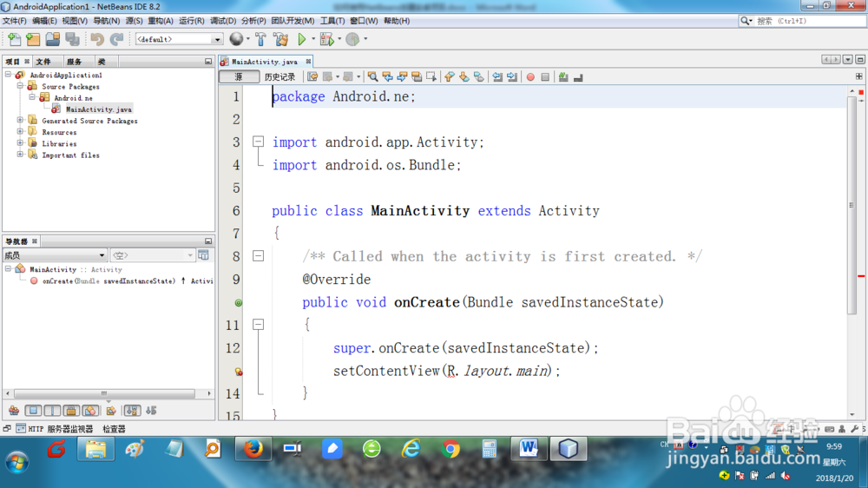
Task: Open the 成员 dropdown in Navigator
Action: (x=54, y=255)
